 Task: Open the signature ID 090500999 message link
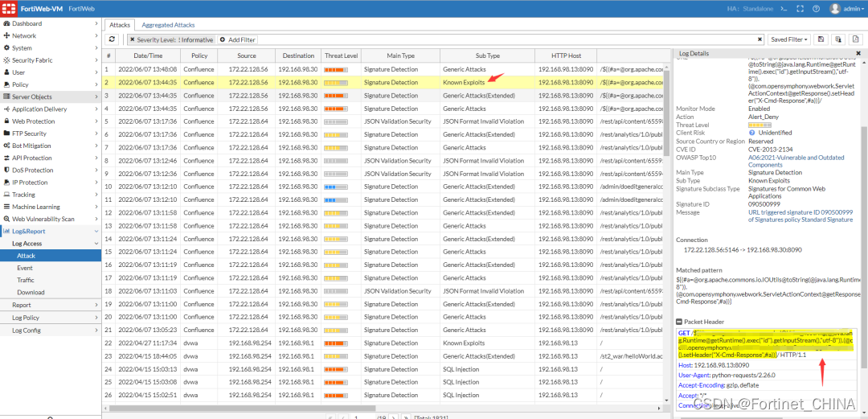coord(800,216)
